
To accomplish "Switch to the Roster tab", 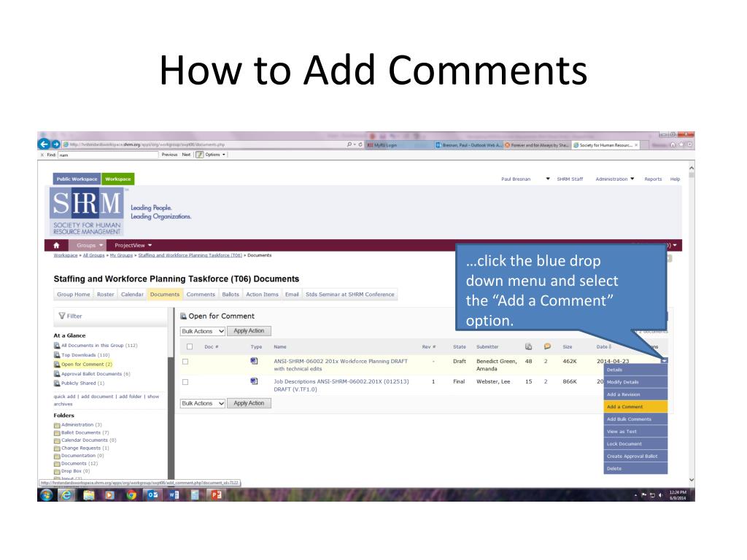I will (105, 295).
